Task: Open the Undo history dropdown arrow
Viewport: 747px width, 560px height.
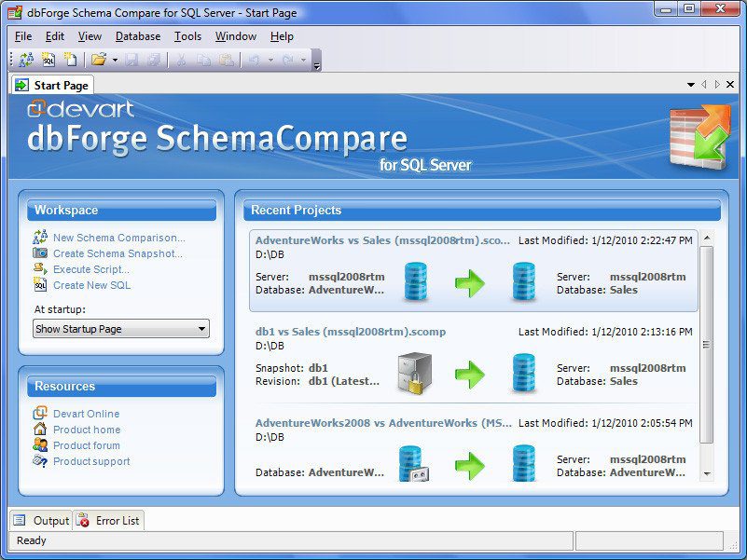Action: pyautogui.click(x=270, y=60)
